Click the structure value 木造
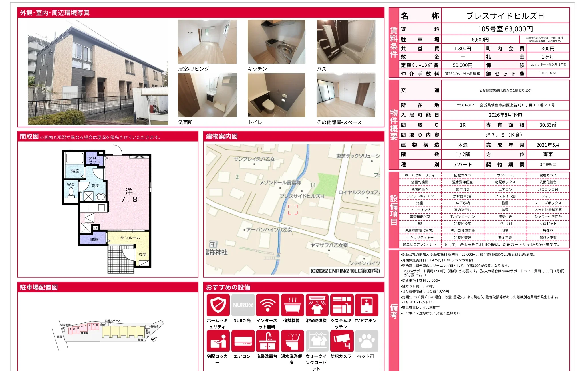Viewport: 588px width, 371px height. pos(462,145)
